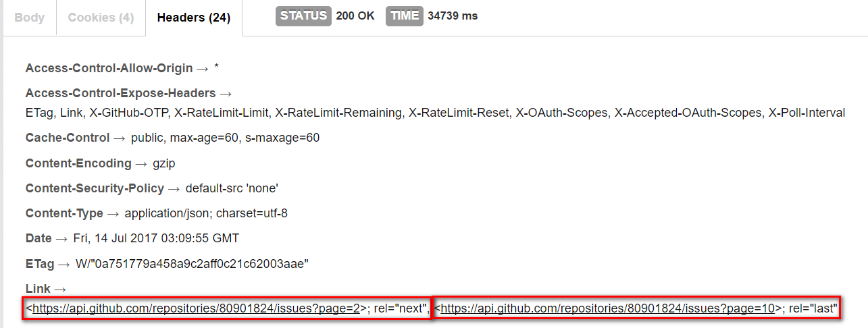Click the Content-Security-Policy header name
Viewport: 868px width, 328px height.
(x=95, y=188)
